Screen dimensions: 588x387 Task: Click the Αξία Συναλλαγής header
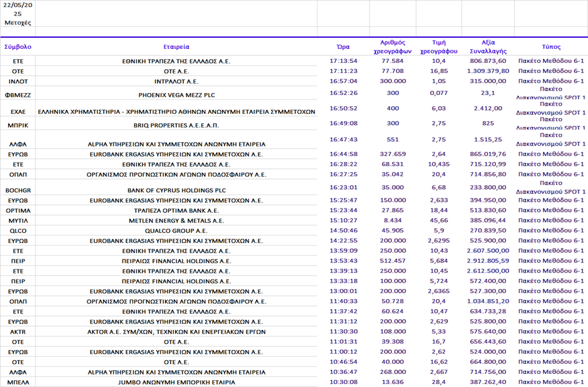tap(488, 47)
